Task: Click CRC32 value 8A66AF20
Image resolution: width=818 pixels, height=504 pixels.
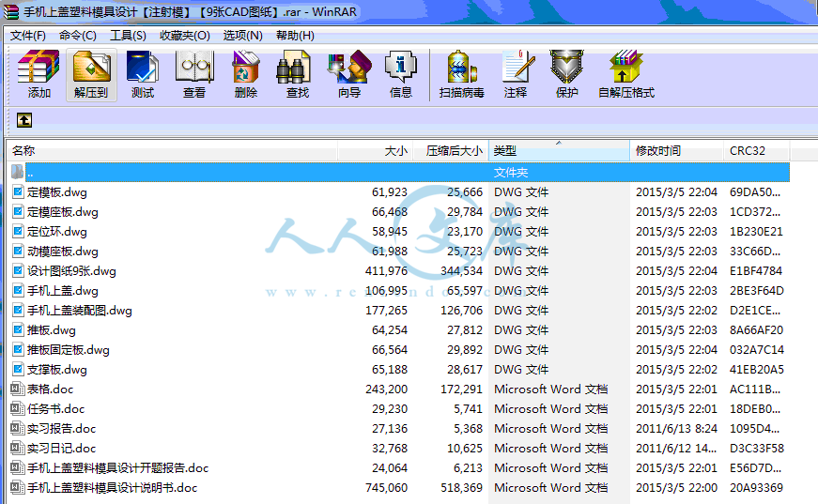Action: (756, 330)
